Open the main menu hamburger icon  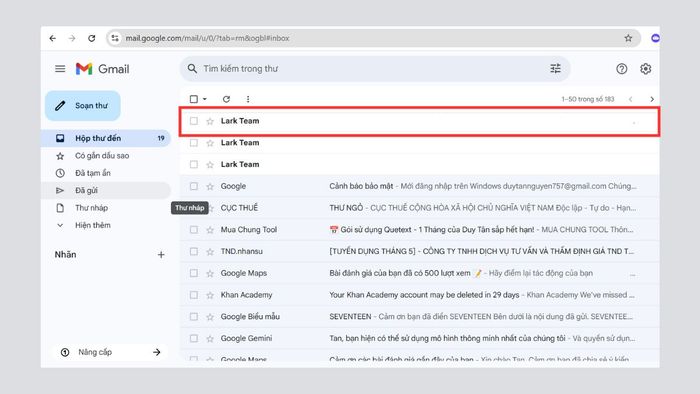point(60,69)
